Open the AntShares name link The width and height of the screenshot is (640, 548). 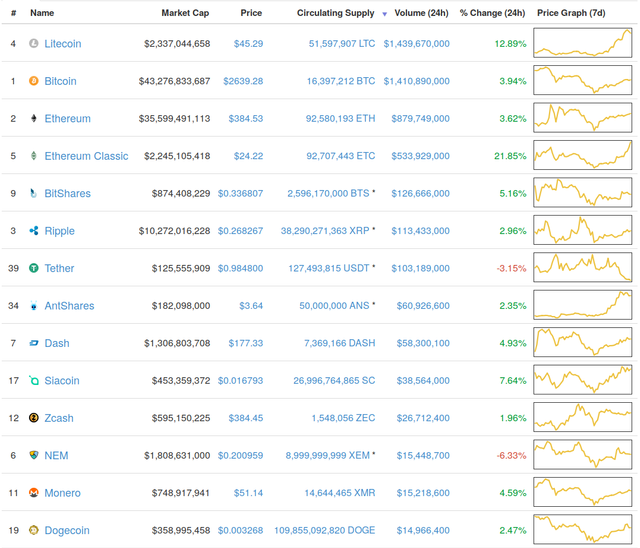click(x=69, y=306)
